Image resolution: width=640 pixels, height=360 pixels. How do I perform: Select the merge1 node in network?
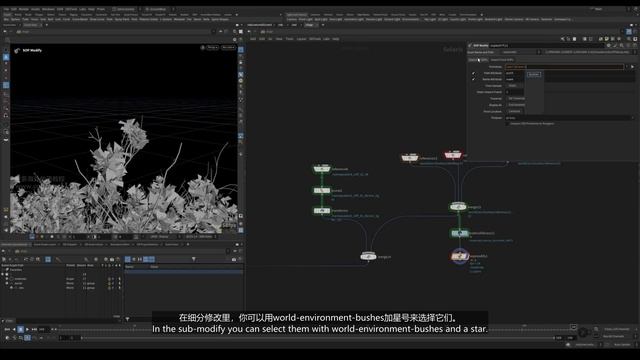(x=368, y=256)
